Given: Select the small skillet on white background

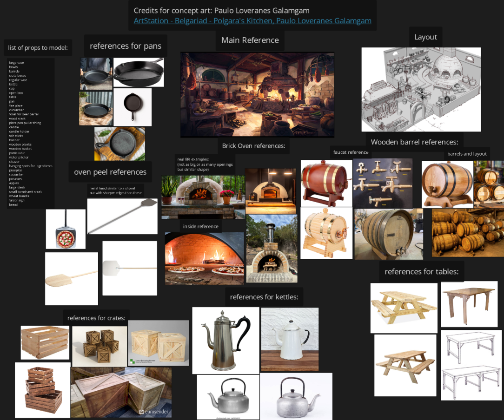Looking at the screenshot, I should coord(133,107).
